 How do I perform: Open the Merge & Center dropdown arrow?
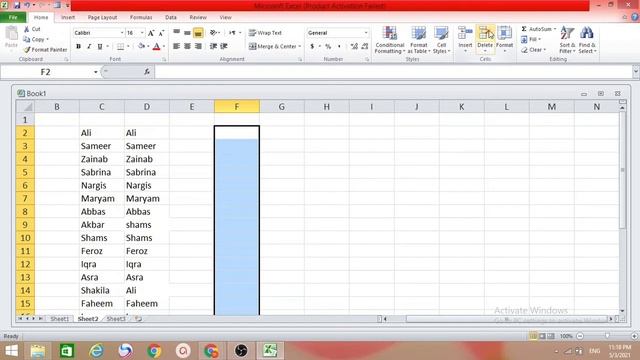tap(300, 46)
